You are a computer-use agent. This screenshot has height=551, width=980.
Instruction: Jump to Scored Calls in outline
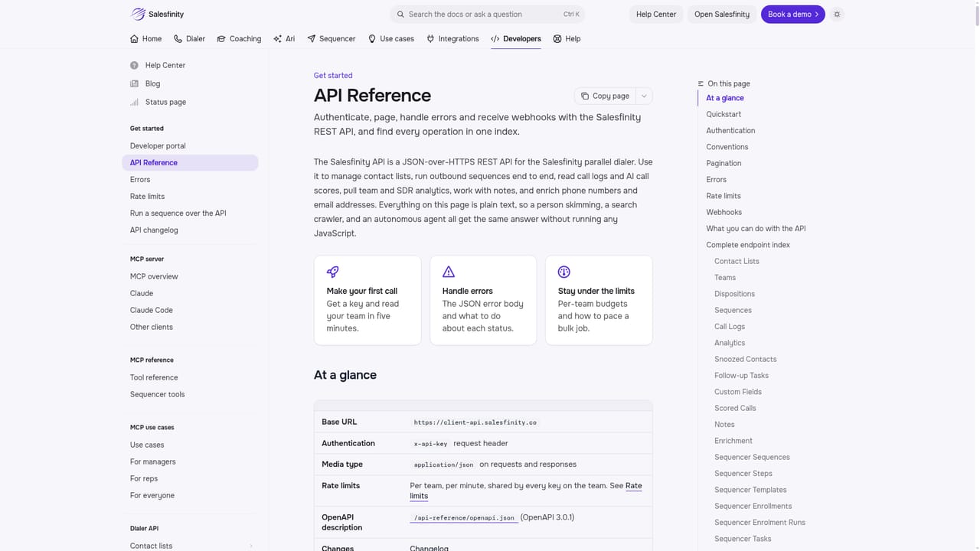coord(735,408)
